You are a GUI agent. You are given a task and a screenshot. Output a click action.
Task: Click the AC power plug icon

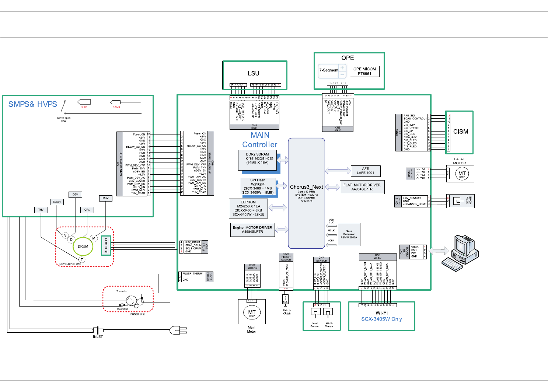pos(178,330)
